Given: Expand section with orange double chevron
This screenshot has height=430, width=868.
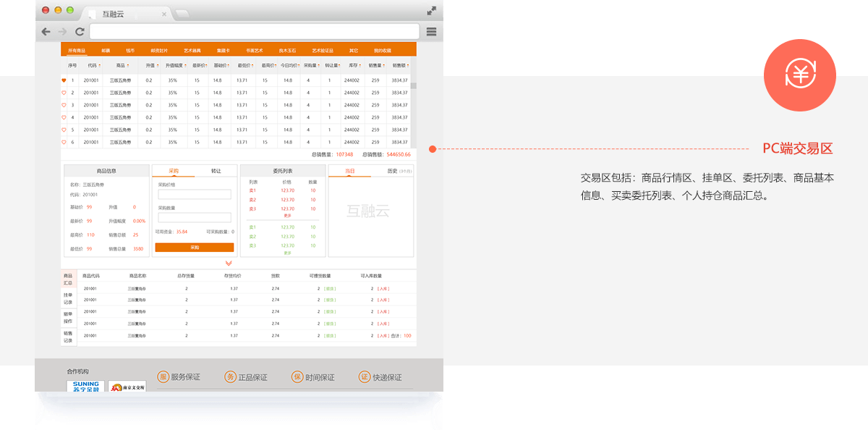Looking at the screenshot, I should (x=229, y=264).
